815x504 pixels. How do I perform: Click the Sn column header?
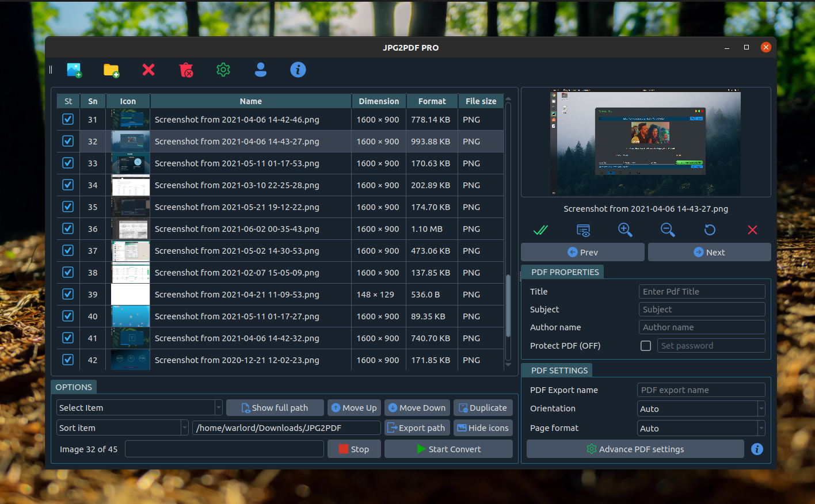pos(93,101)
